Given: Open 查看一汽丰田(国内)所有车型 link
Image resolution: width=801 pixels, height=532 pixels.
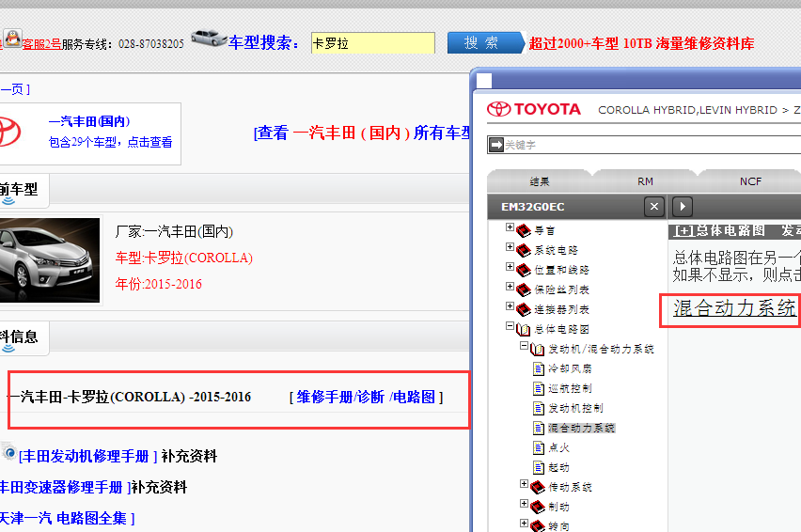Looking at the screenshot, I should 362,133.
